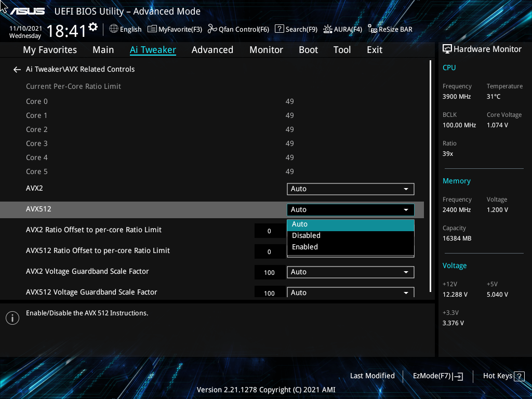The height and width of the screenshot is (399, 532).
Task: Click Memory Capacity 16384 MB value
Action: (x=457, y=238)
